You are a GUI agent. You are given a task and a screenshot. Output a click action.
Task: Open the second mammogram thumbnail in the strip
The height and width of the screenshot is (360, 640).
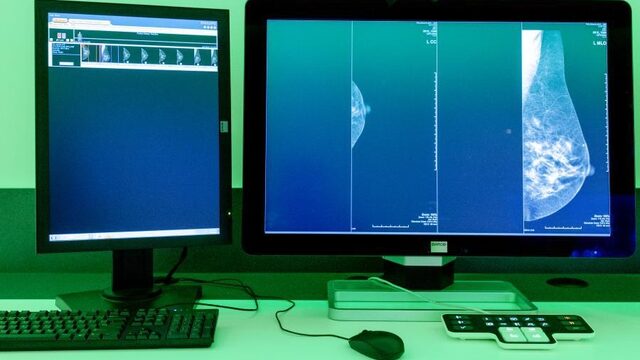click(106, 54)
